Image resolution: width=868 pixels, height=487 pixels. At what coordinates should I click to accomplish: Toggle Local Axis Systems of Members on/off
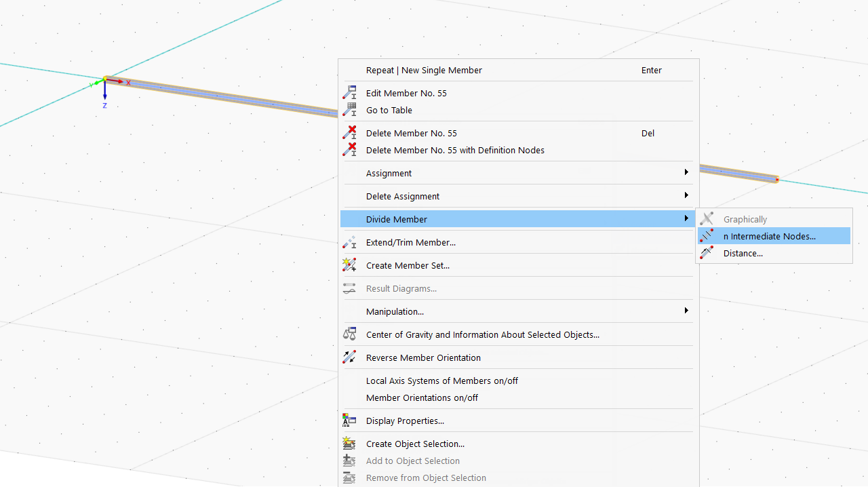[x=442, y=381]
